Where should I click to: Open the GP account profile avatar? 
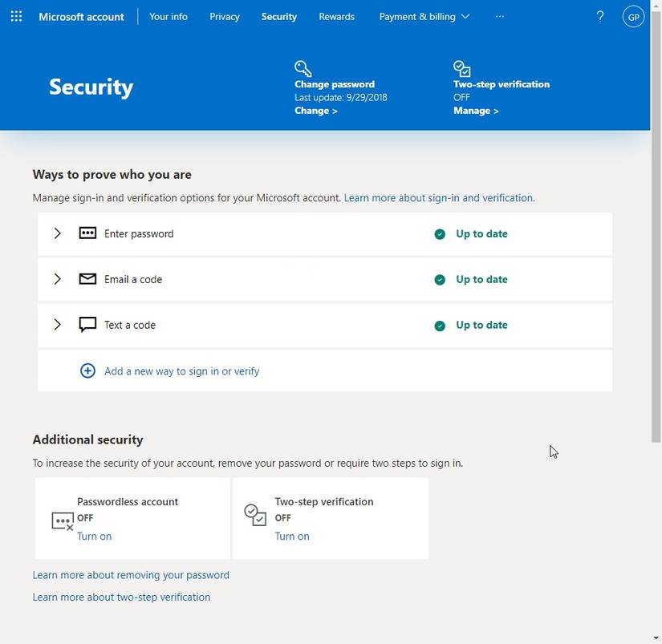(633, 16)
